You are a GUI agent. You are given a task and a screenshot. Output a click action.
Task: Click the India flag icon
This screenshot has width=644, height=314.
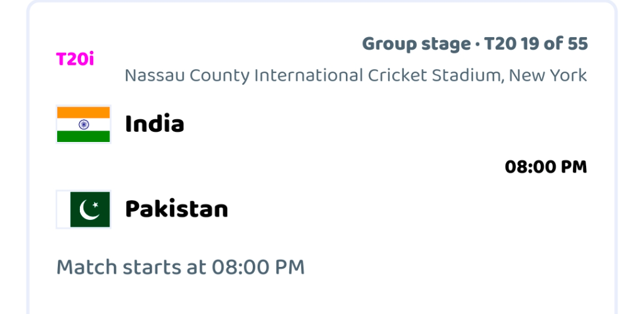[84, 124]
